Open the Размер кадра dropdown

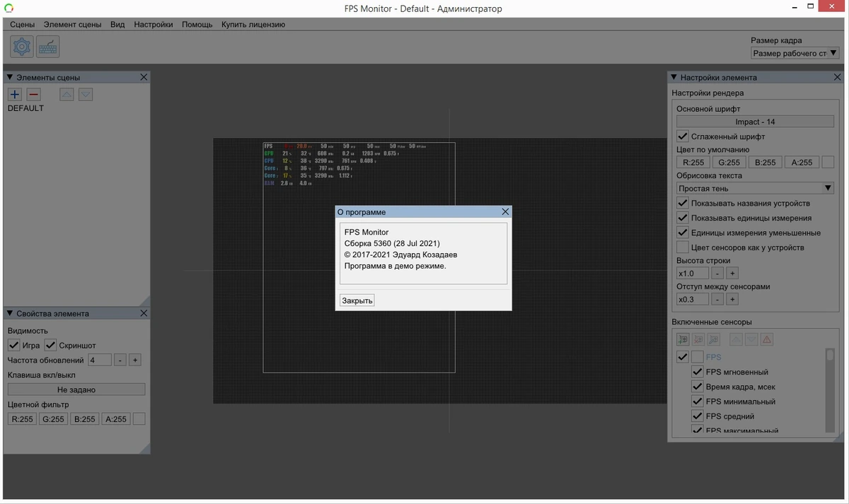click(795, 53)
